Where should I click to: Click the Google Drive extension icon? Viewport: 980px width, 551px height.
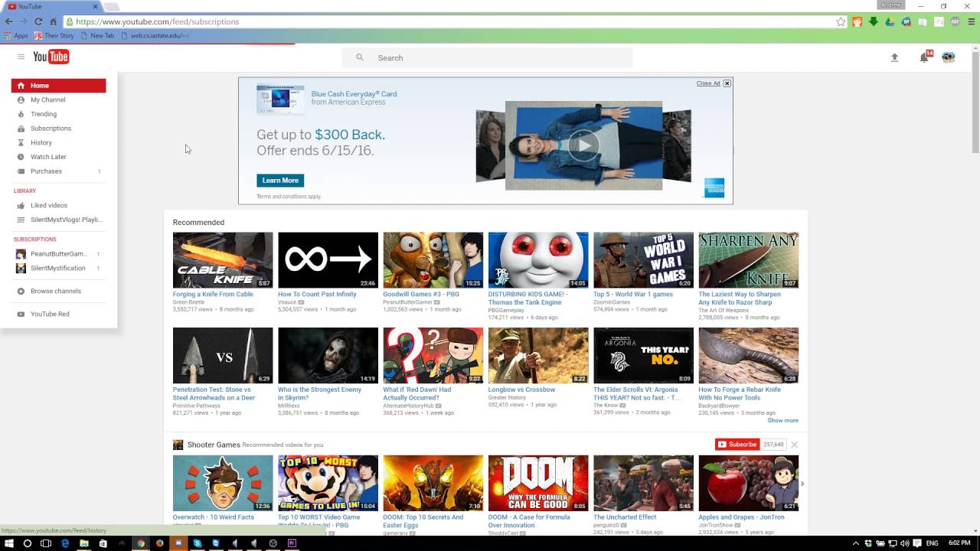[890, 21]
